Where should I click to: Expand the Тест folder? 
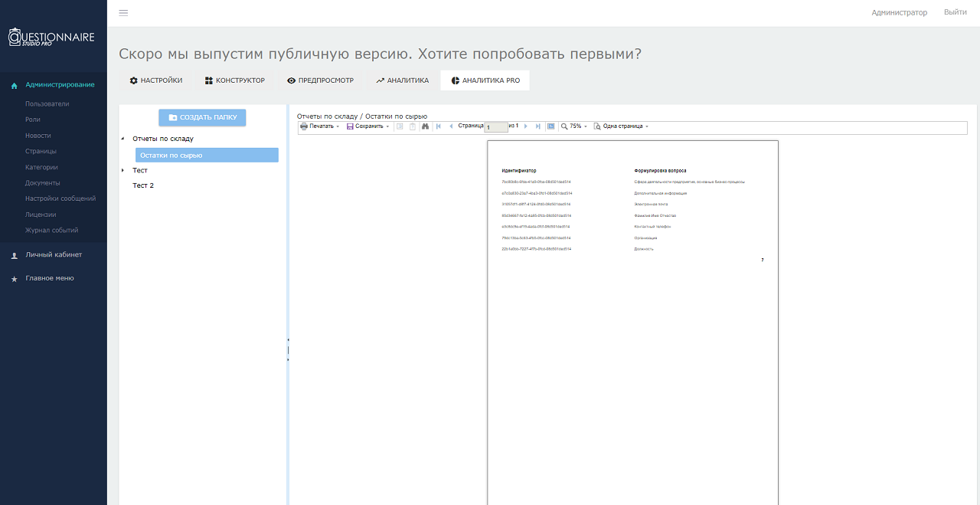pyautogui.click(x=122, y=170)
